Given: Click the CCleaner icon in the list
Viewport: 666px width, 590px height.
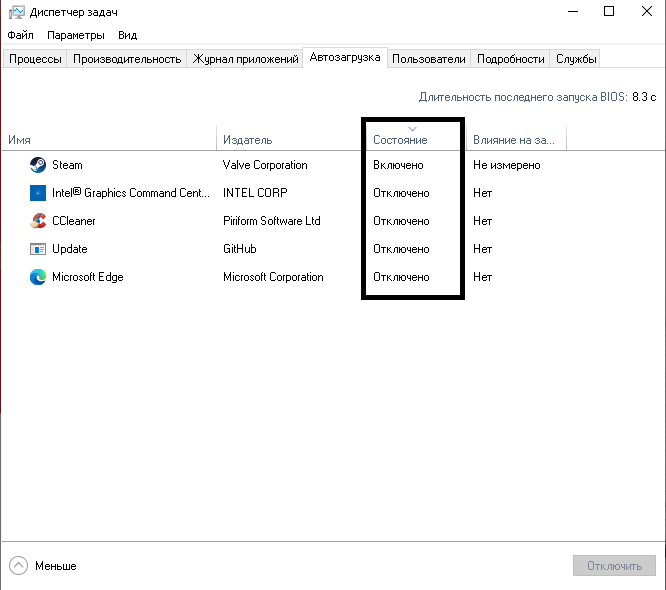Looking at the screenshot, I should click(38, 221).
